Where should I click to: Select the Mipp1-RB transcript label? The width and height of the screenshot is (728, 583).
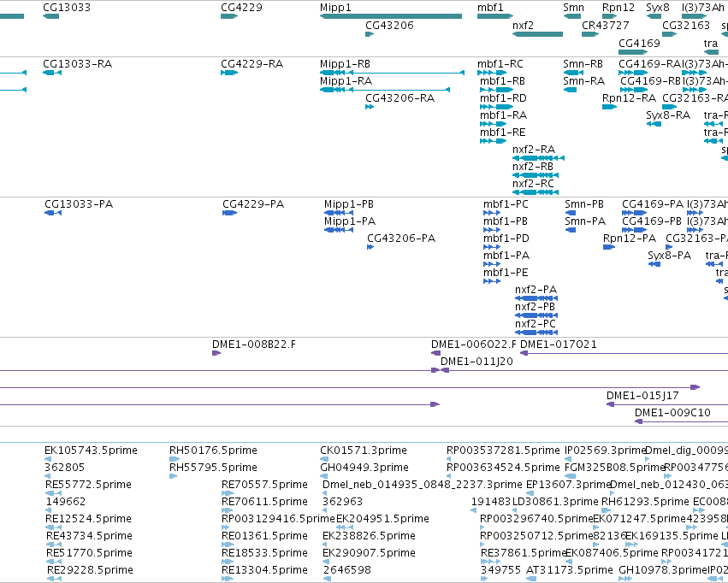345,63
